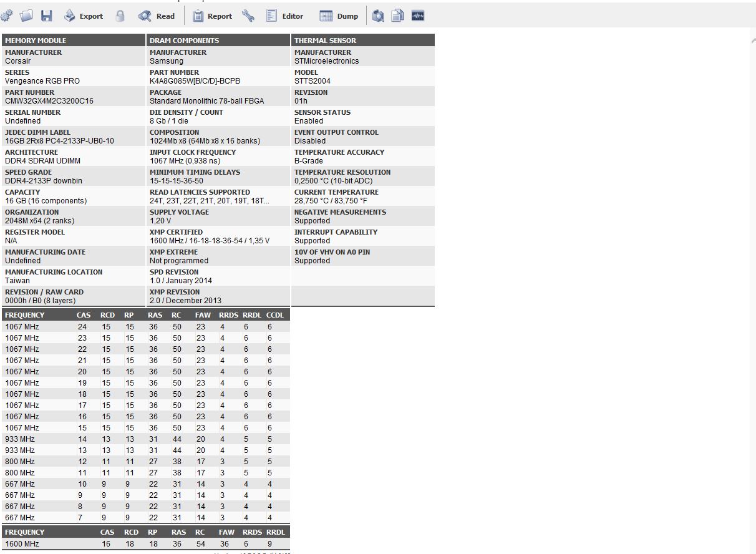Click the THERMAL SENSOR section header
756x554 pixels.
pyautogui.click(x=363, y=41)
